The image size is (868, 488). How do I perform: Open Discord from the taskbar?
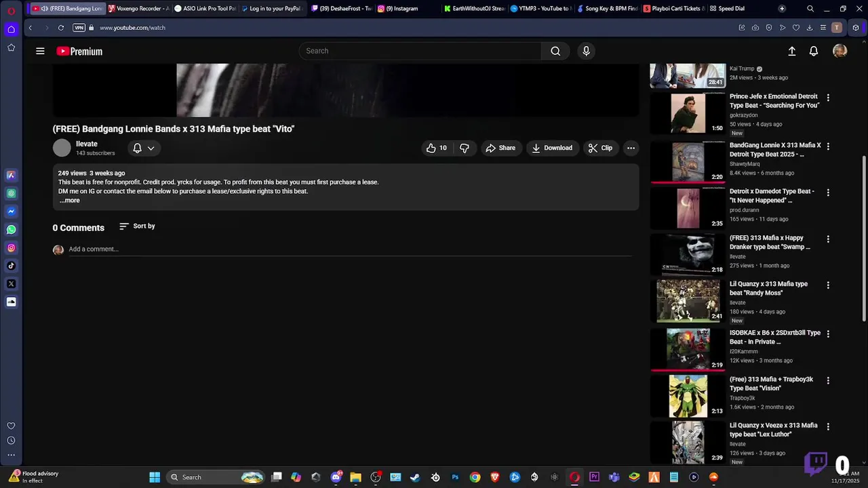pos(336,477)
